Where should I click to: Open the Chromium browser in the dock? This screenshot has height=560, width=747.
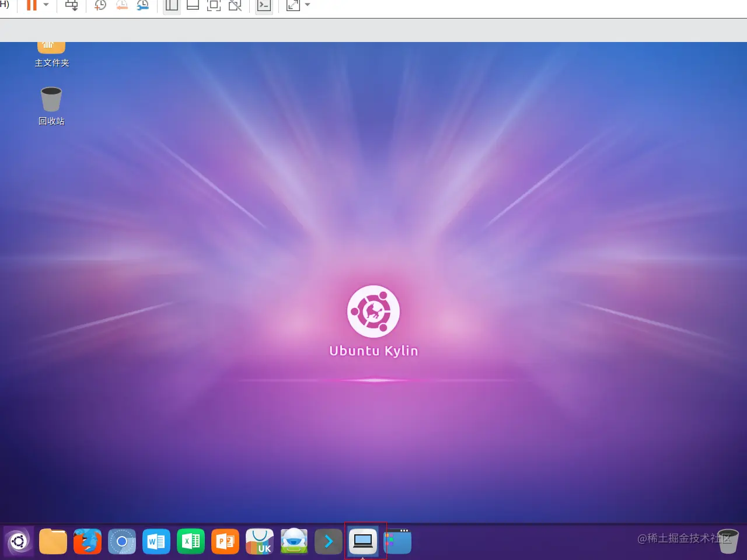(x=122, y=541)
